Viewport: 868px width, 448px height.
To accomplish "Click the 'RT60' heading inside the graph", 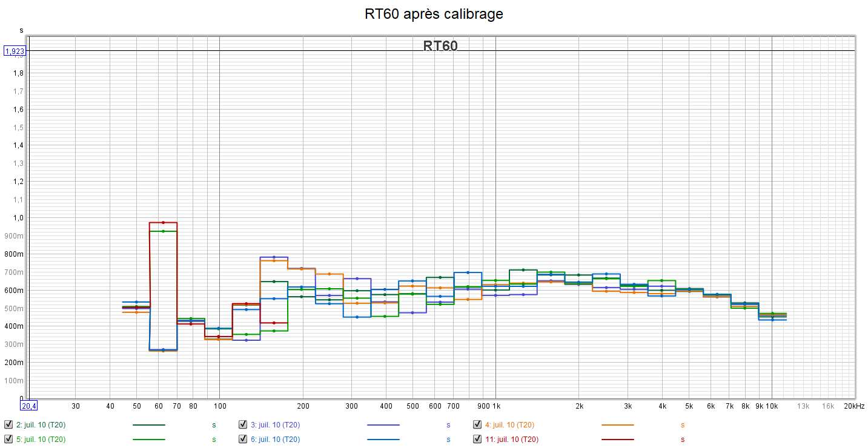I will click(440, 46).
